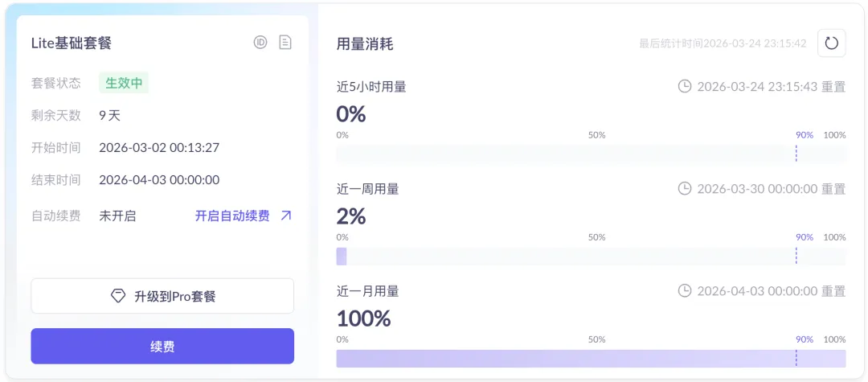
Task: Click the 结束时间 value 2026-04-03 00:00:00
Action: (x=159, y=180)
